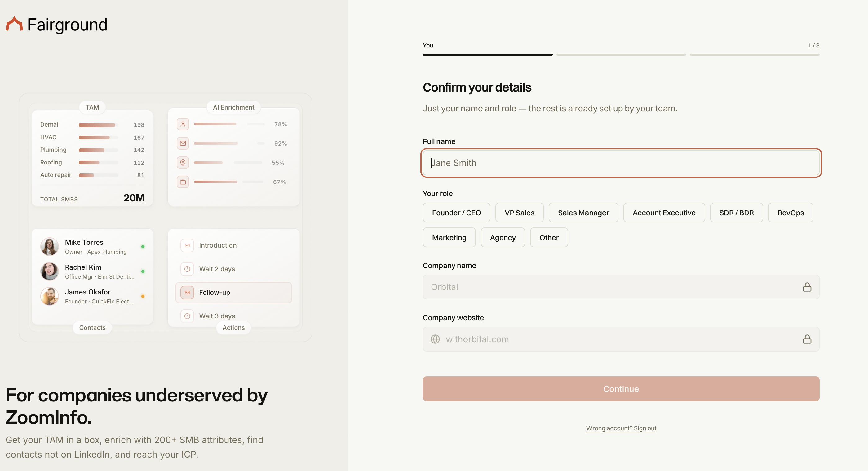Click the 20M total SMBs value

(x=134, y=198)
